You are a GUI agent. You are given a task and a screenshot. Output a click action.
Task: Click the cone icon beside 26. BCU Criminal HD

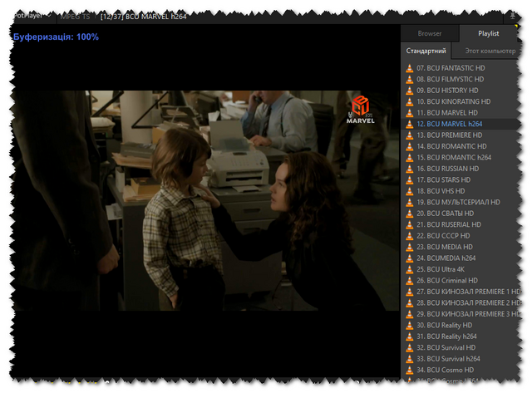[x=410, y=281]
